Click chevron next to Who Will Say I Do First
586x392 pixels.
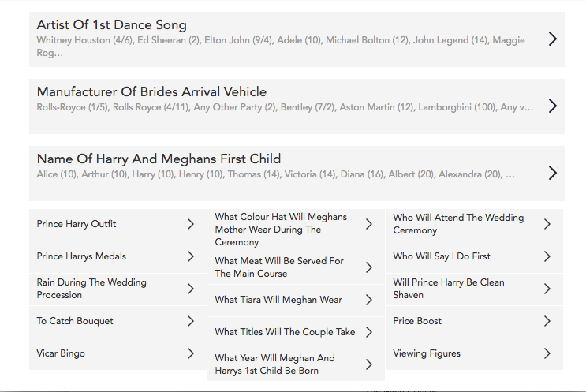[x=547, y=256]
